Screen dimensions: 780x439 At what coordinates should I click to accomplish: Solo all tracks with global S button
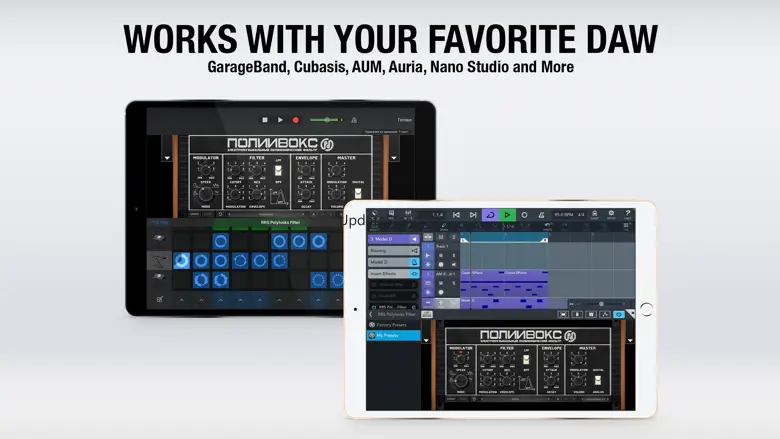pos(453,237)
